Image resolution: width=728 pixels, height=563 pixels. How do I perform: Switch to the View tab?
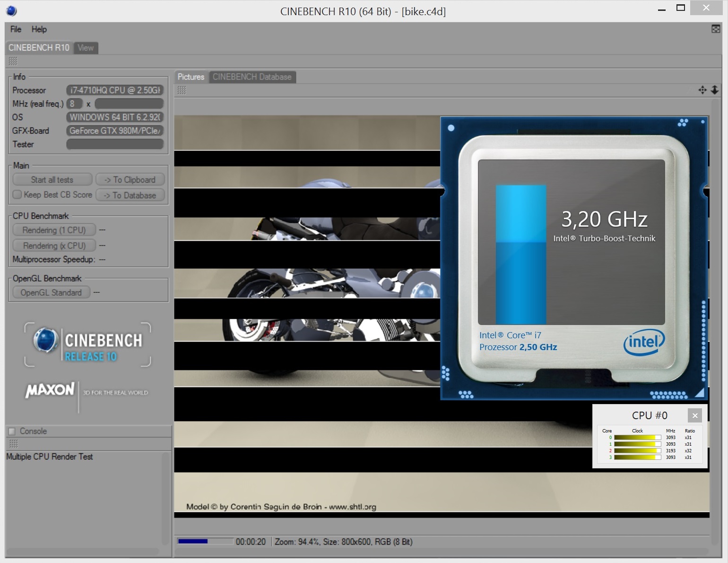(86, 48)
